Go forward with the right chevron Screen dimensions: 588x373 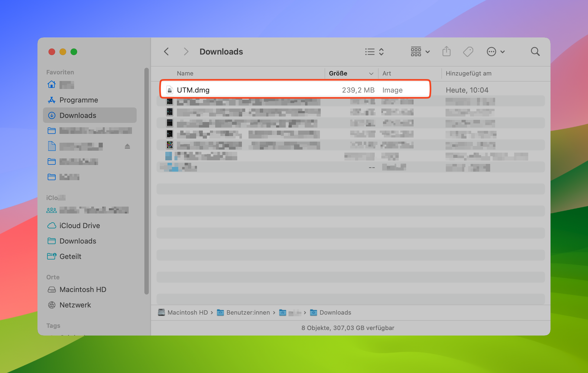[186, 52]
